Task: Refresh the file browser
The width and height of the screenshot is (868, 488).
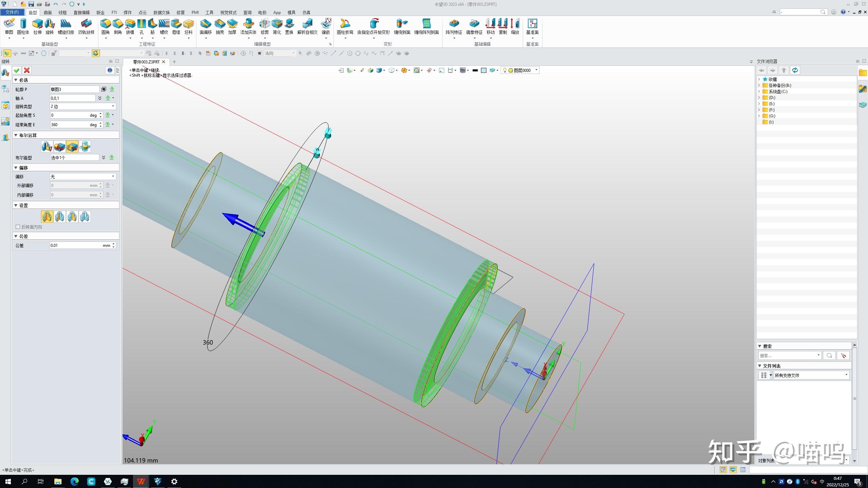Action: click(x=795, y=70)
